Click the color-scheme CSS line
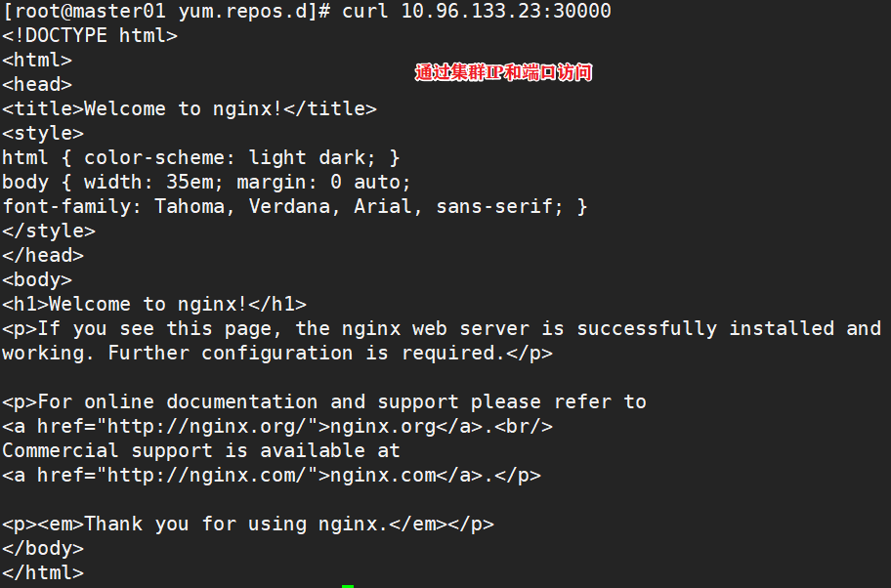This screenshot has width=891, height=588. (201, 158)
